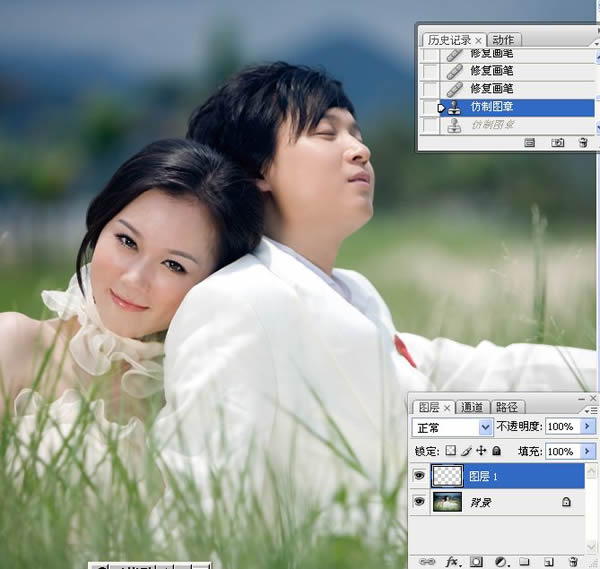Expand the 填充 fill slider arrow

coord(589,451)
